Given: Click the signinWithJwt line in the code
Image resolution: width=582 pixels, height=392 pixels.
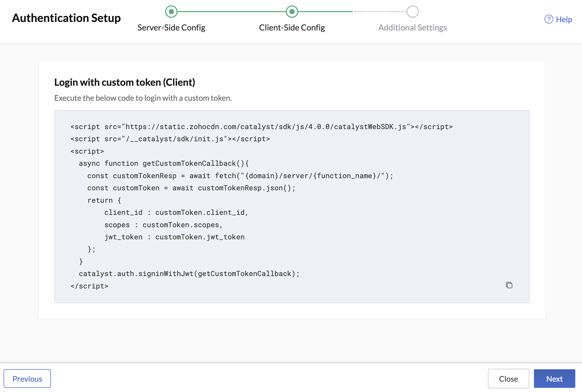Looking at the screenshot, I should tap(189, 273).
